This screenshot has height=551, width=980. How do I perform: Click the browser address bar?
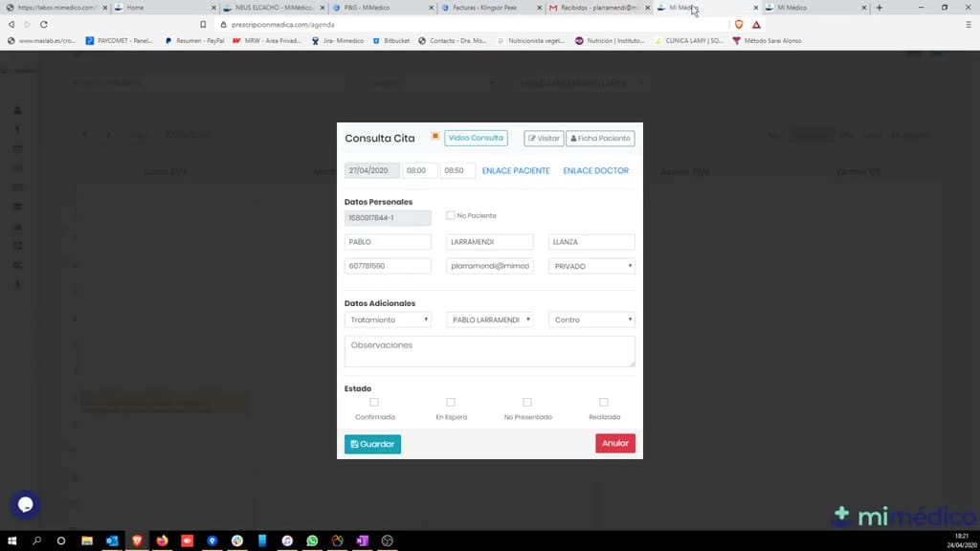click(472, 24)
